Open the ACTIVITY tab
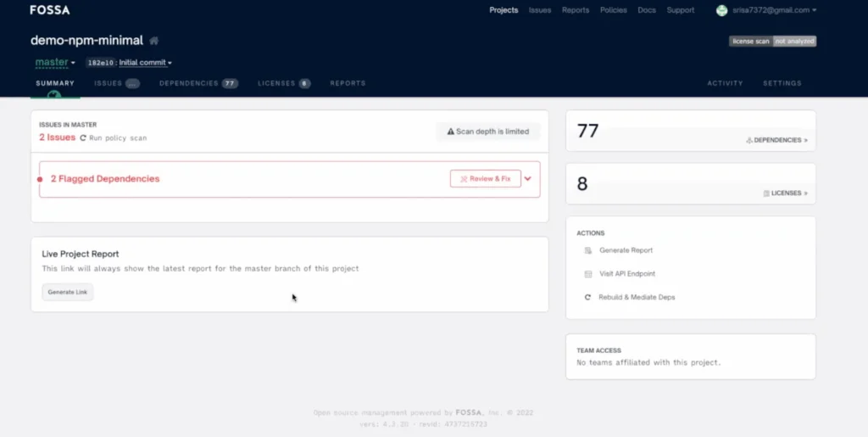This screenshot has height=437, width=868. [x=726, y=84]
